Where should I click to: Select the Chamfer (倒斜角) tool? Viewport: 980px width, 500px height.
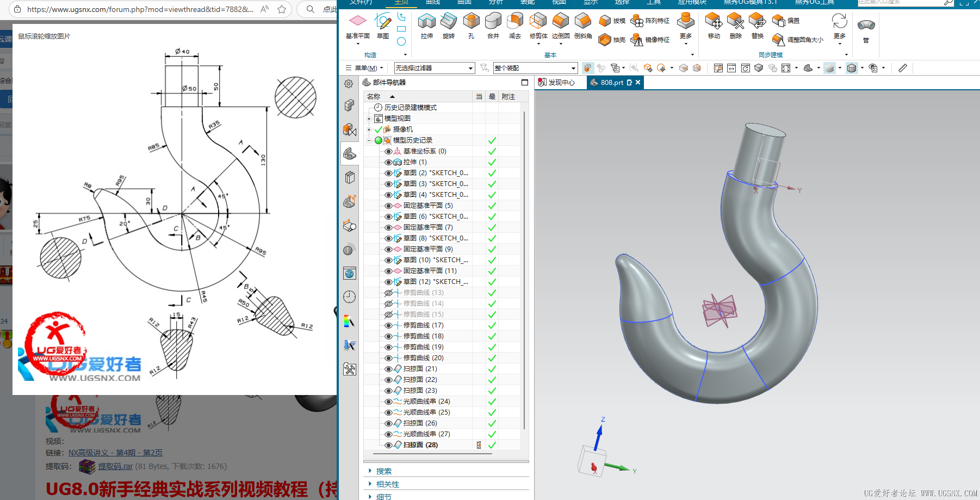click(583, 26)
